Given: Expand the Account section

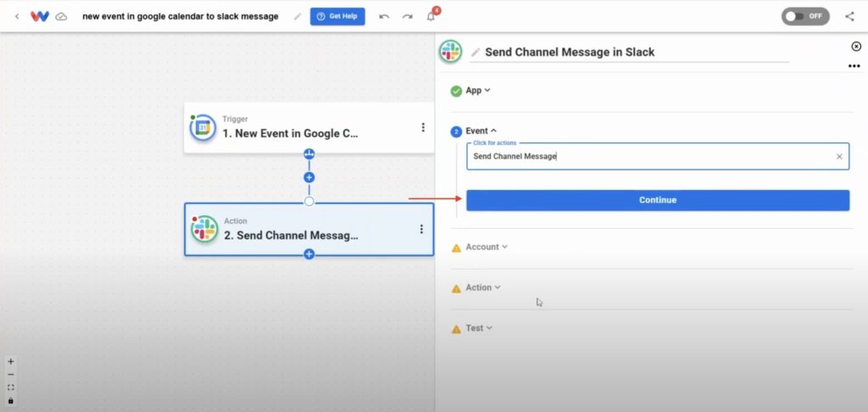Looking at the screenshot, I should pos(486,247).
